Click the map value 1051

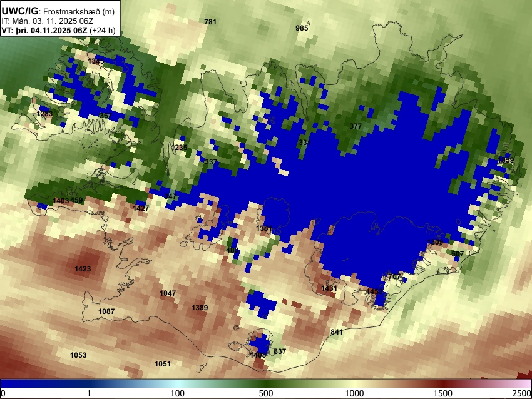coord(163,364)
